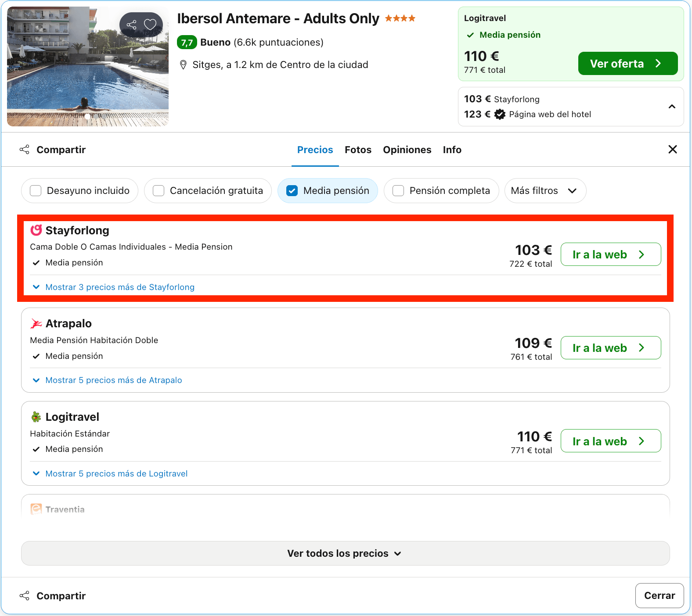Click the Logitravel 110 € offer card
Image resolution: width=692 pixels, height=616 pixels.
(571, 44)
